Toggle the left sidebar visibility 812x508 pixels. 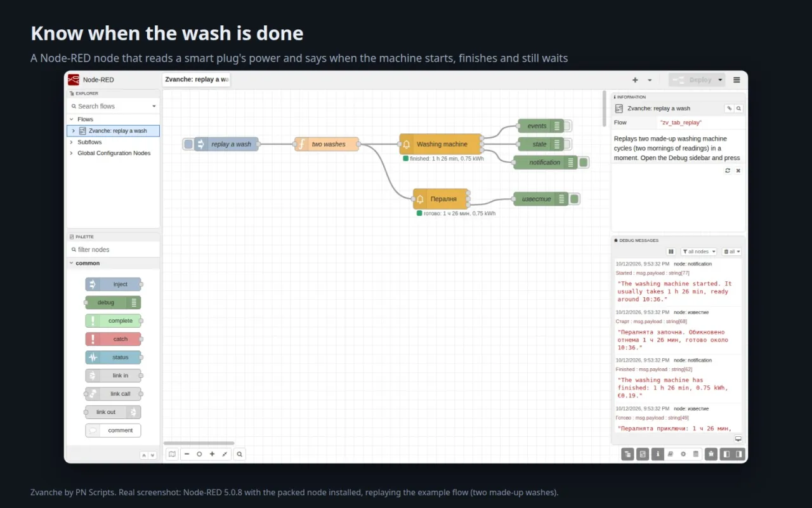click(x=726, y=454)
